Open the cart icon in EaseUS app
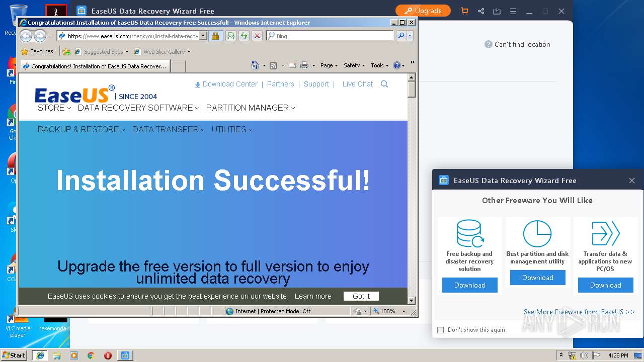Screen dimensions: 644x362 point(464,11)
